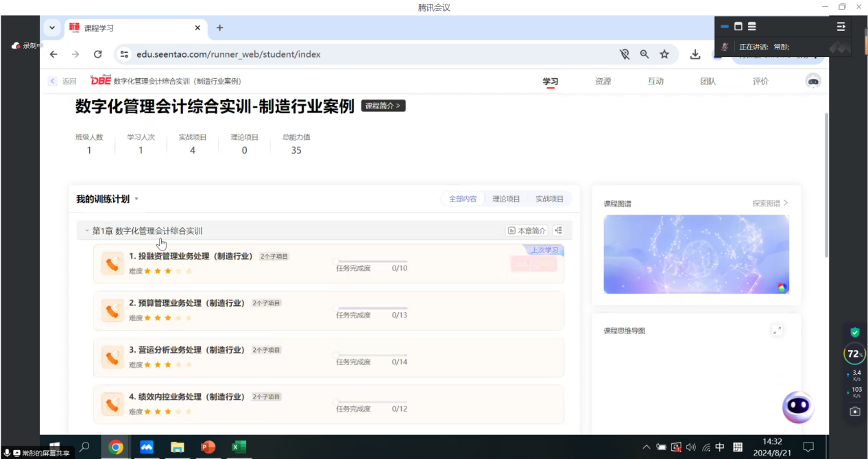
Task: Click the bookmark star in the address bar
Action: point(664,54)
